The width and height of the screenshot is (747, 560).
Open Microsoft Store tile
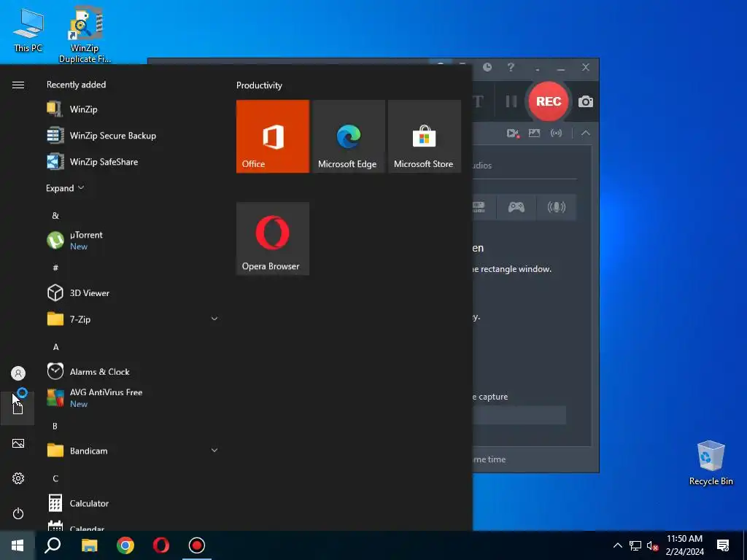click(x=424, y=136)
